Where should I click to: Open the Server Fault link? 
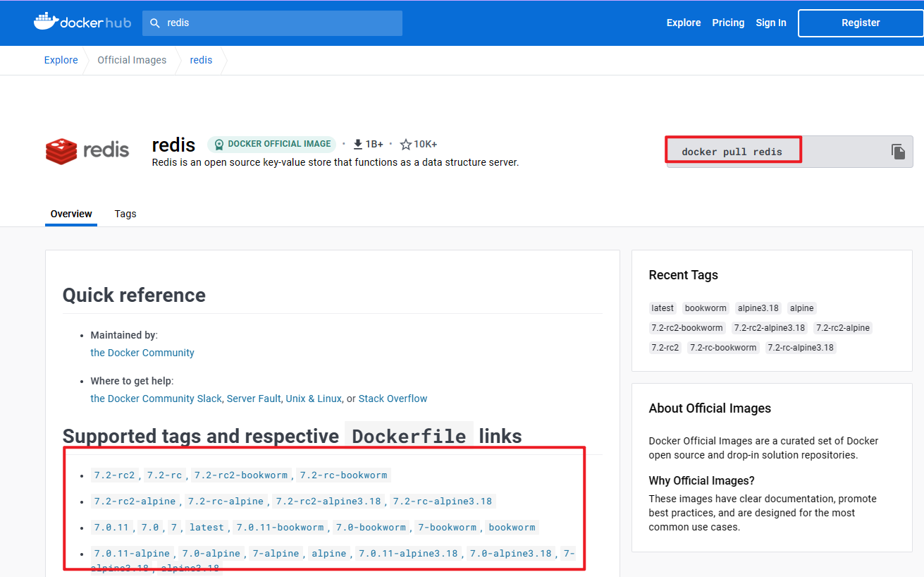point(254,399)
